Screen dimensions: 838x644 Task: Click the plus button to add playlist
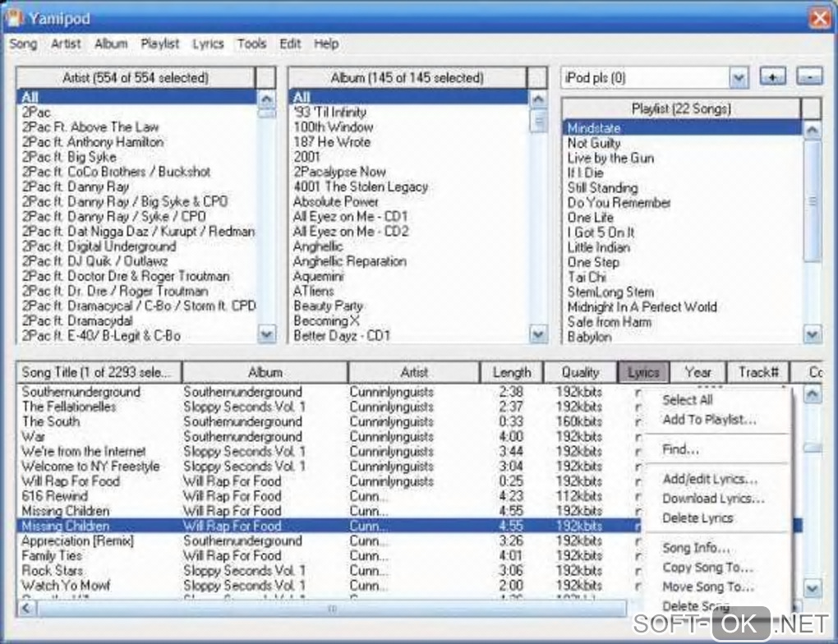[772, 77]
